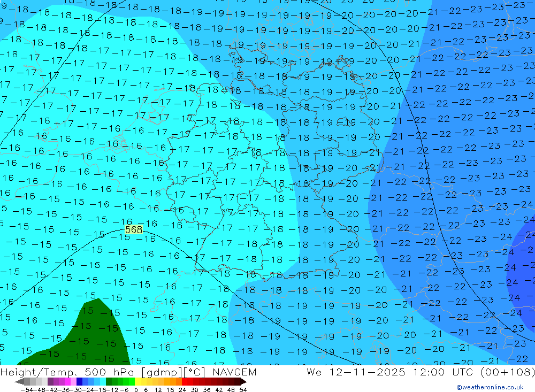
Task: Select the cyan legend swatch above -18
Action: (x=103, y=382)
